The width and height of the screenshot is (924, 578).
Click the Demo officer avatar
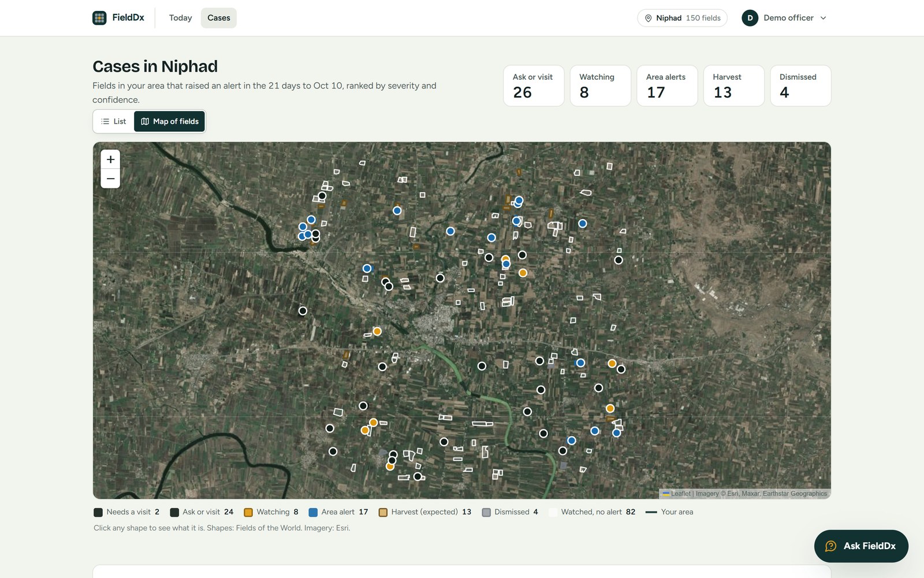coord(750,18)
